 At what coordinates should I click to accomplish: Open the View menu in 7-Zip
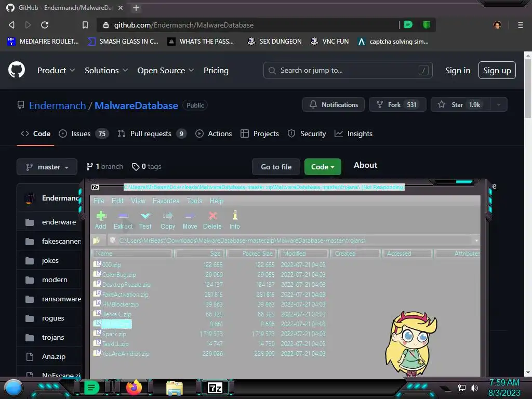[x=138, y=201]
